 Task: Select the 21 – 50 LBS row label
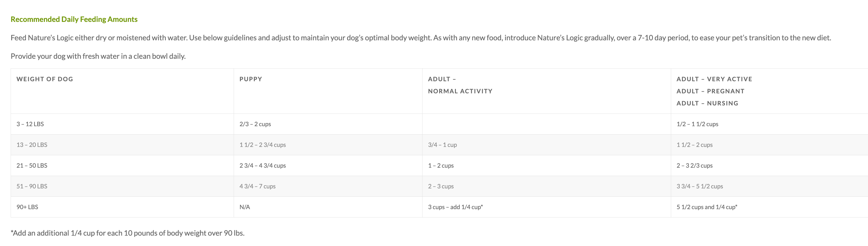coord(32,165)
